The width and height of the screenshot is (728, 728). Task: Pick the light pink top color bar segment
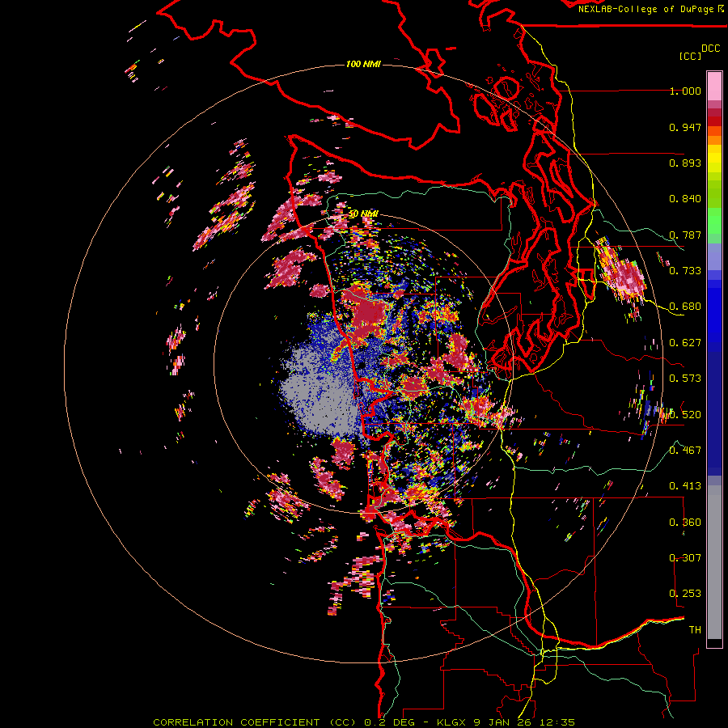click(x=714, y=87)
